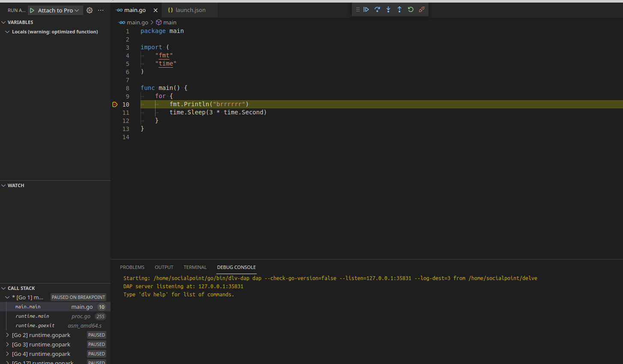Click func main() declaration on line 8
The width and height of the screenshot is (623, 364).
(164, 88)
